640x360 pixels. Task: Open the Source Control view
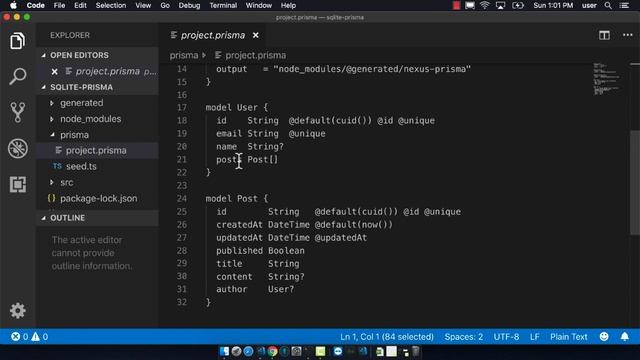click(x=18, y=112)
